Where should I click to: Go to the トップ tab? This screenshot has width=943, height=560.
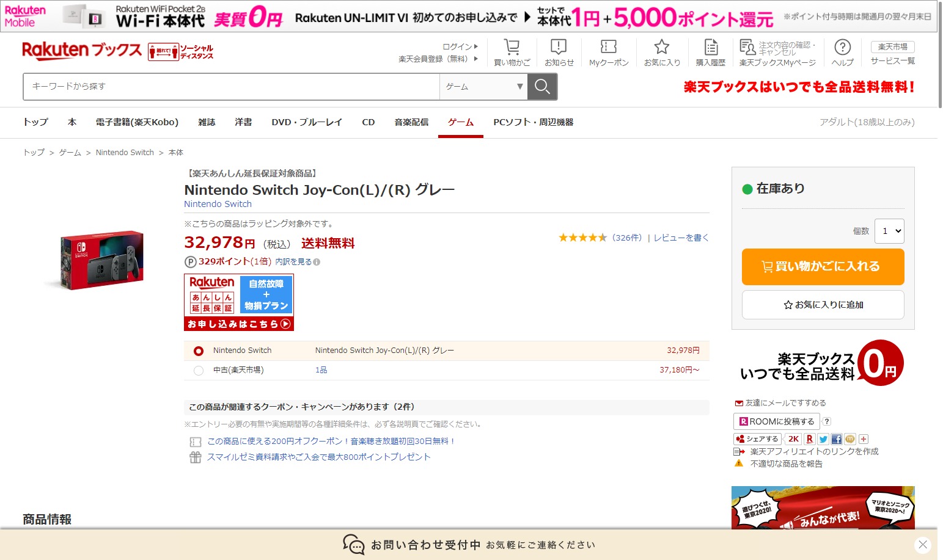35,122
